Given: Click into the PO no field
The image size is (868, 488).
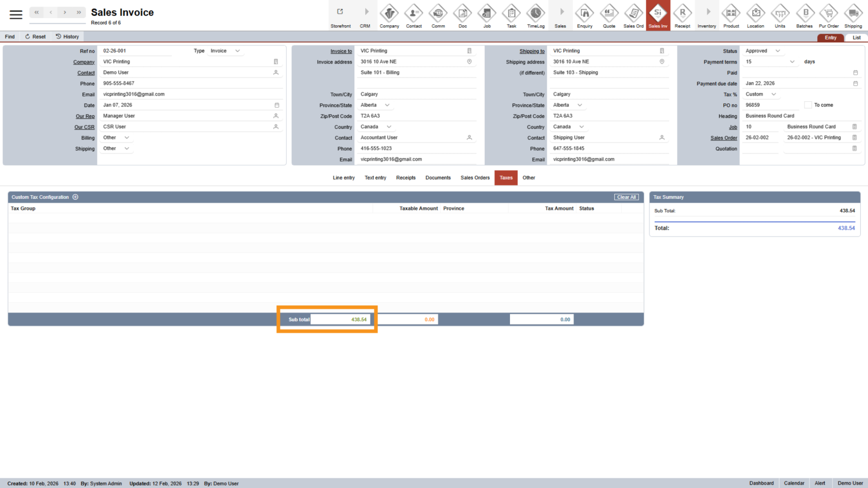Looking at the screenshot, I should point(770,105).
